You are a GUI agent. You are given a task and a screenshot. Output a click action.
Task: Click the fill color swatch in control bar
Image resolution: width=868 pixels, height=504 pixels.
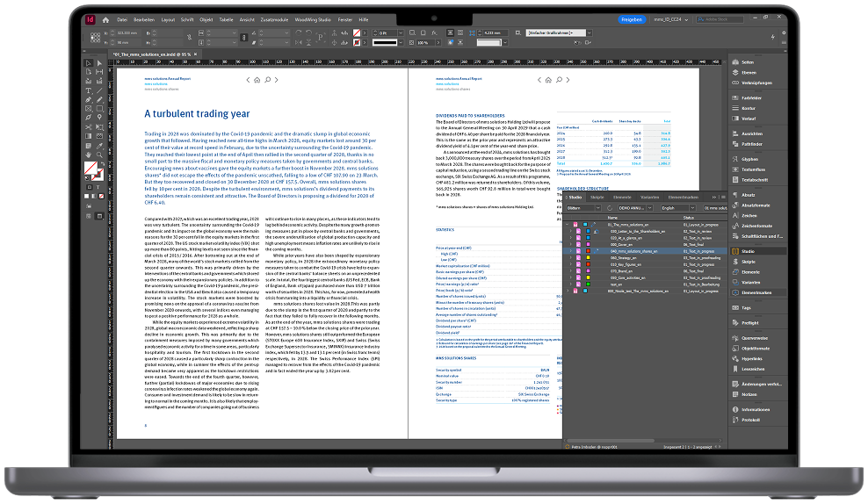[x=357, y=33]
